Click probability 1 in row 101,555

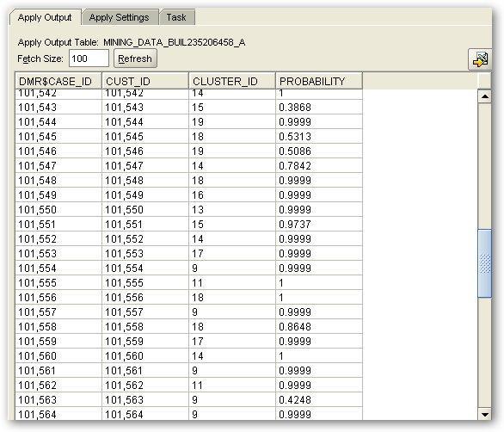pyautogui.click(x=319, y=283)
